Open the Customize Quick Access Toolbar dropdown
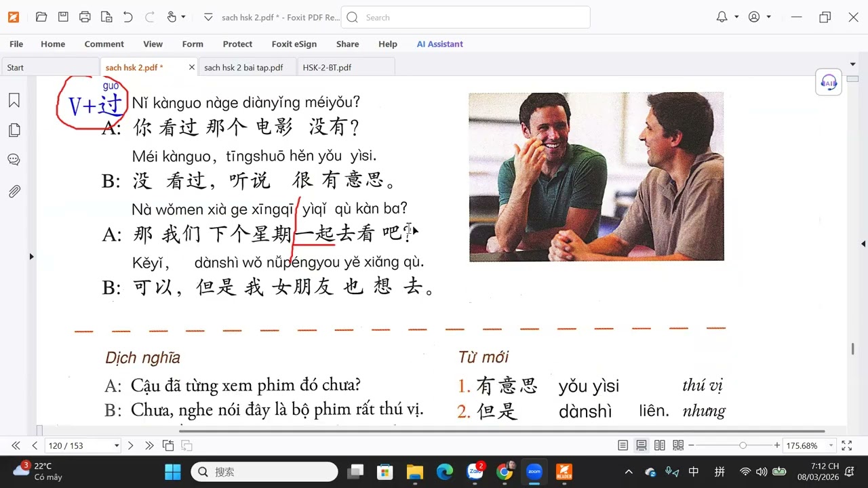Screen dimensions: 868x488 click(x=208, y=17)
